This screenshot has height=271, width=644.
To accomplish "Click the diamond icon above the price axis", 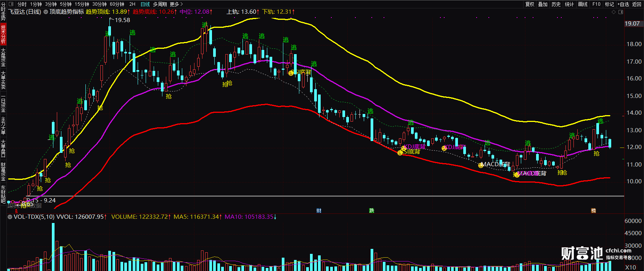I will [x=613, y=12].
